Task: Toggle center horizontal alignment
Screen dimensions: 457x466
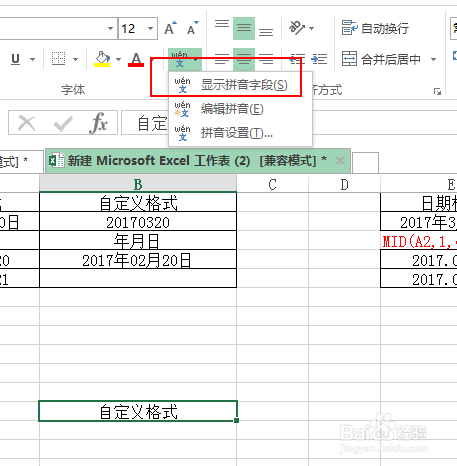Action: click(x=244, y=59)
